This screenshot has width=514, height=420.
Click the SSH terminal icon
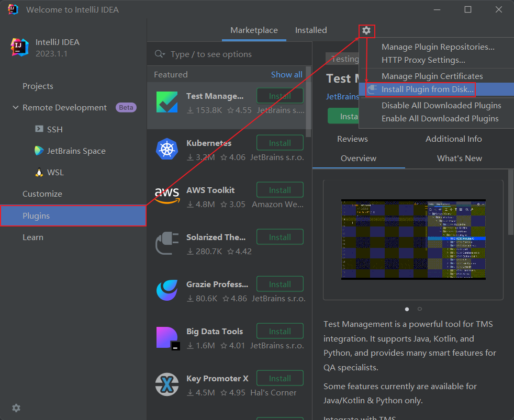point(39,129)
